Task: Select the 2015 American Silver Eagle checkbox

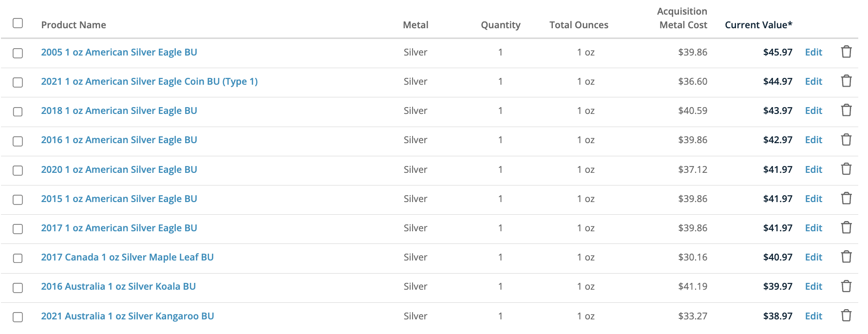Action: (18, 200)
